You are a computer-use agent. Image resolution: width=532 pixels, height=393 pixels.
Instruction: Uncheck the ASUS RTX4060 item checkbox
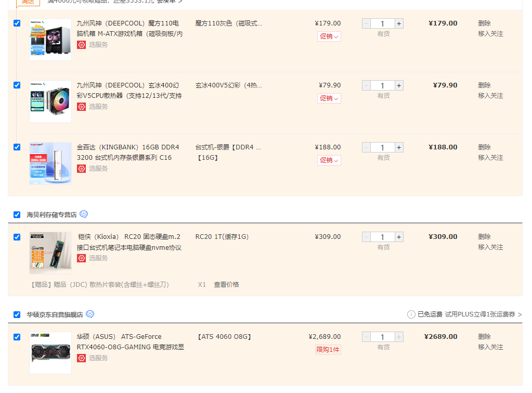coord(17,337)
